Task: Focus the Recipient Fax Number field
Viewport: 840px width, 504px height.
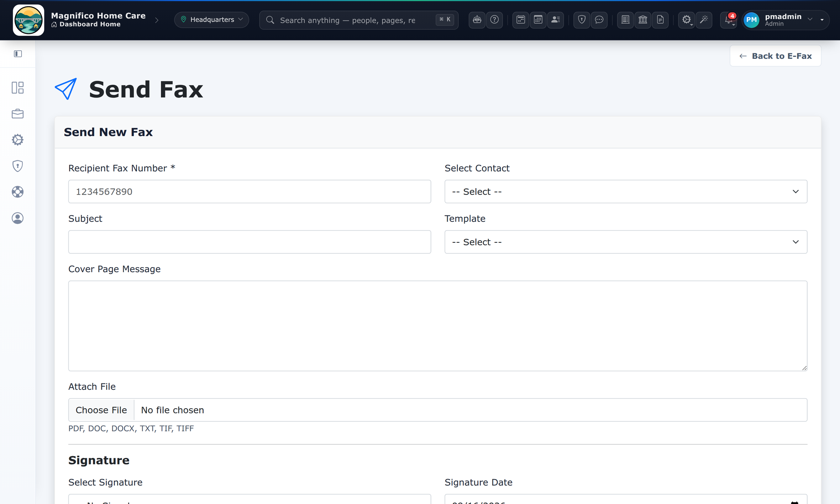Action: pos(249,192)
